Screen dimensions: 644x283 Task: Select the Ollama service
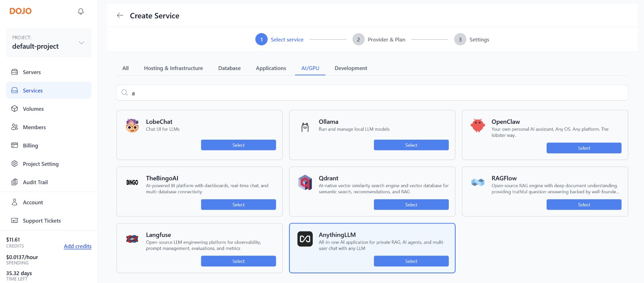pyautogui.click(x=411, y=145)
